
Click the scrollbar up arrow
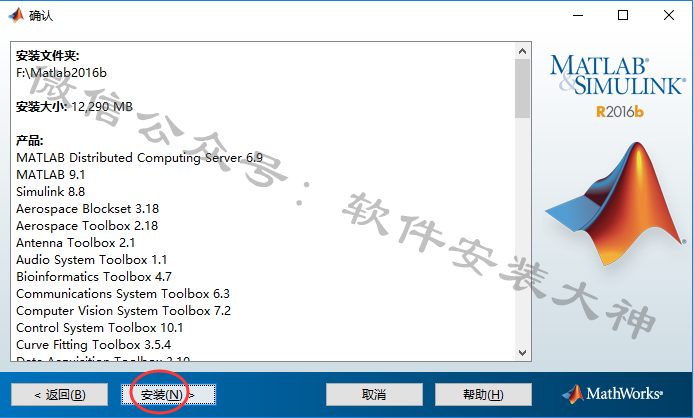coord(522,51)
